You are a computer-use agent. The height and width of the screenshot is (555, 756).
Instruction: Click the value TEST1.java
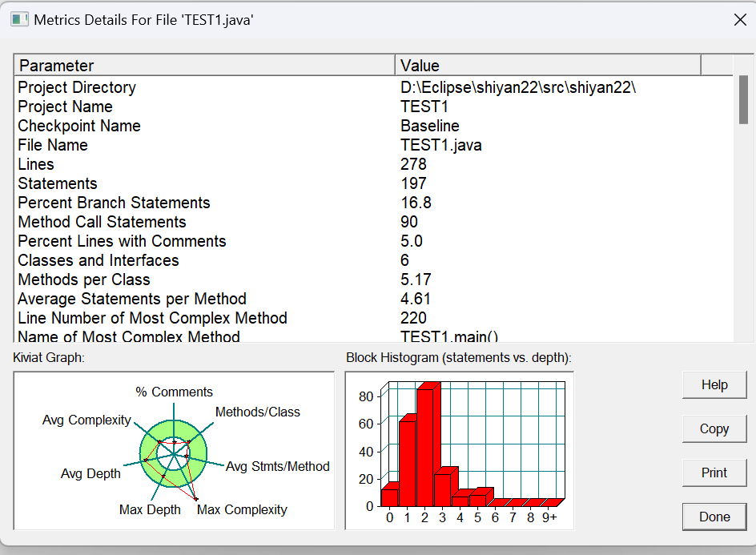[440, 145]
